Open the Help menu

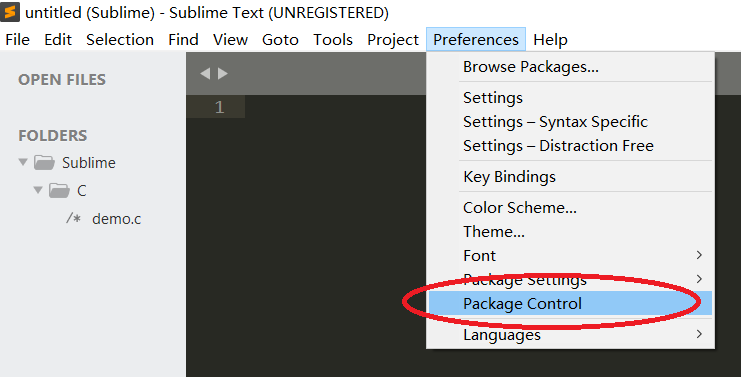point(550,40)
